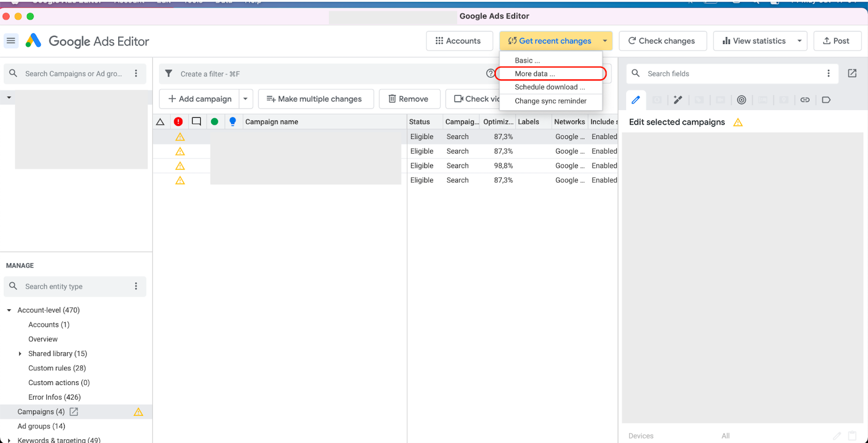Select Overview in the manage tree
Image resolution: width=868 pixels, height=443 pixels.
click(x=43, y=339)
